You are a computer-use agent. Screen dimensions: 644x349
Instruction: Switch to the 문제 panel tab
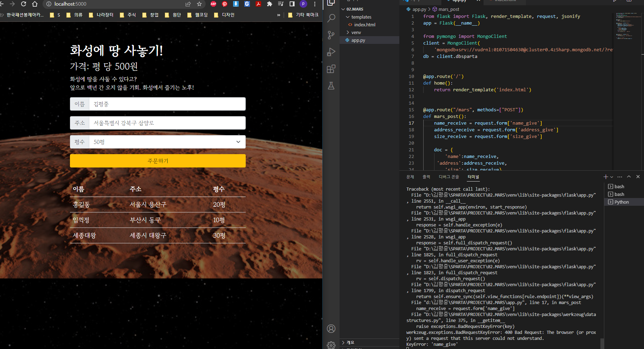coord(410,177)
